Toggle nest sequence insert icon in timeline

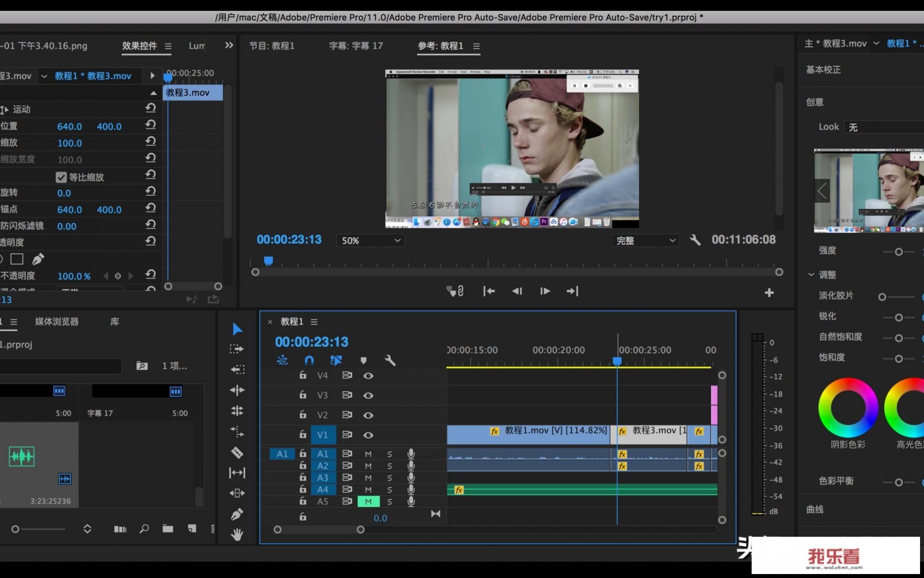[282, 361]
